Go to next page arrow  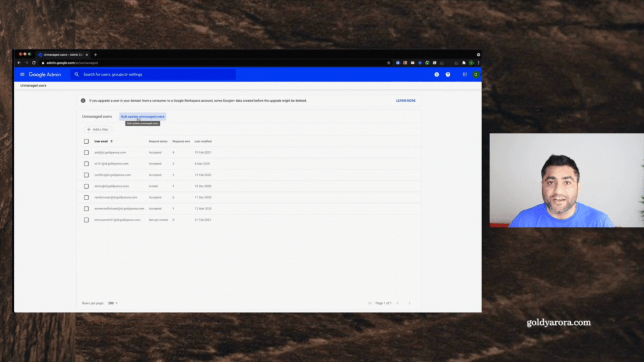coord(410,303)
